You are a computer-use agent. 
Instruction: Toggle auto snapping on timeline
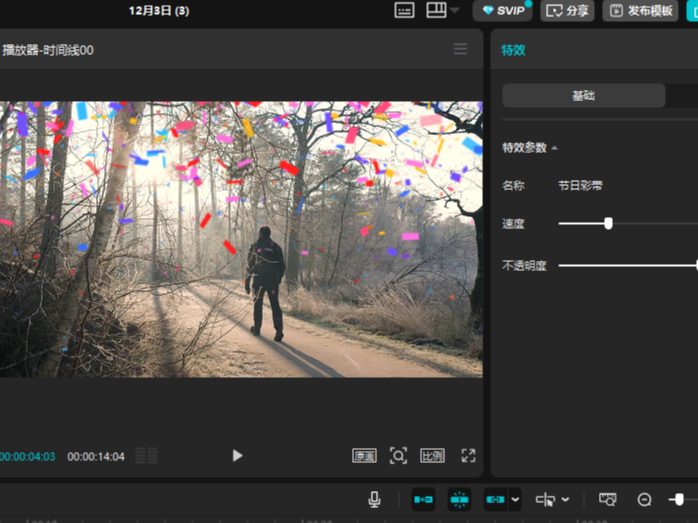pyautogui.click(x=459, y=499)
